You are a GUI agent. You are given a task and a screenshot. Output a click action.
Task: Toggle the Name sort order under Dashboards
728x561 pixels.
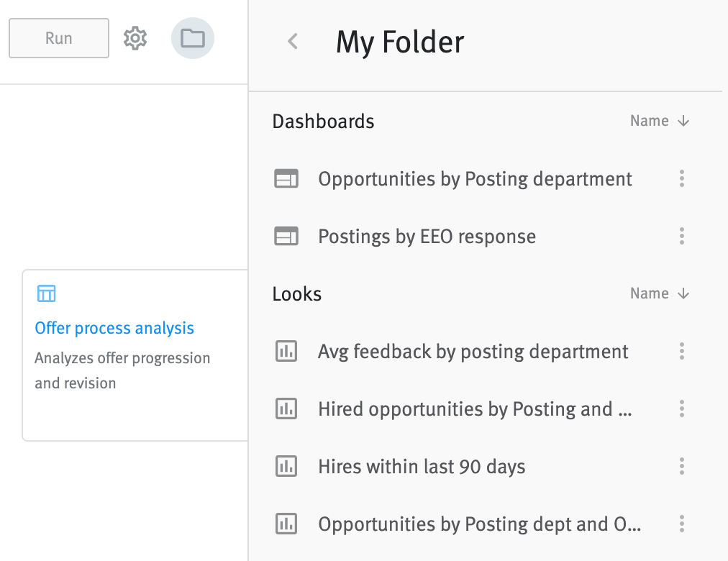[x=659, y=121]
